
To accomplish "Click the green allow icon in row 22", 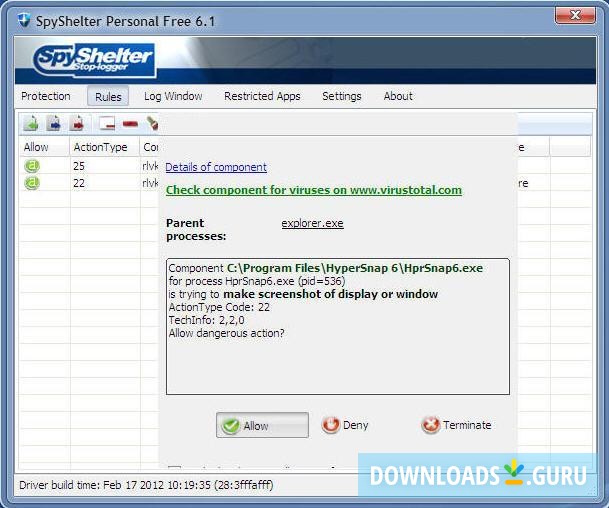I will [x=32, y=183].
